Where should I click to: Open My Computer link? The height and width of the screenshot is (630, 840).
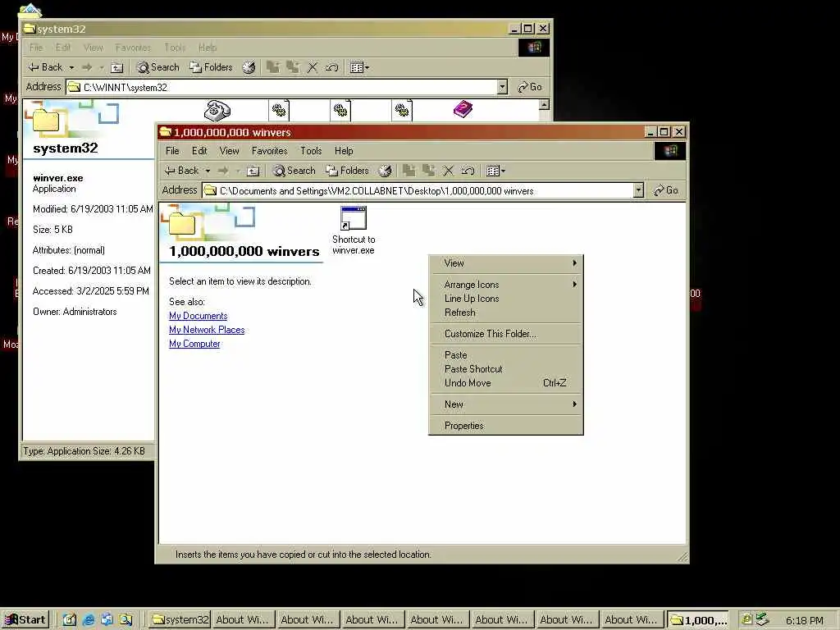[194, 344]
